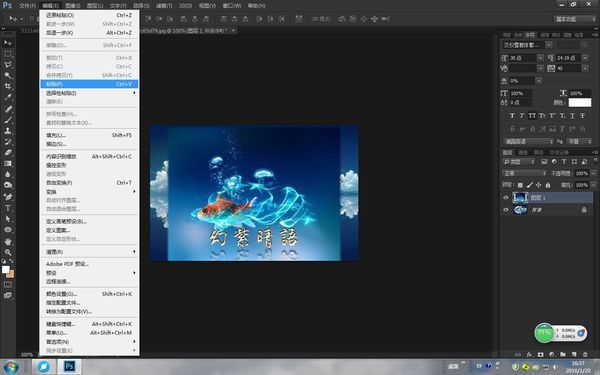Select the Crop tool
The width and height of the screenshot is (600, 375).
[8, 86]
